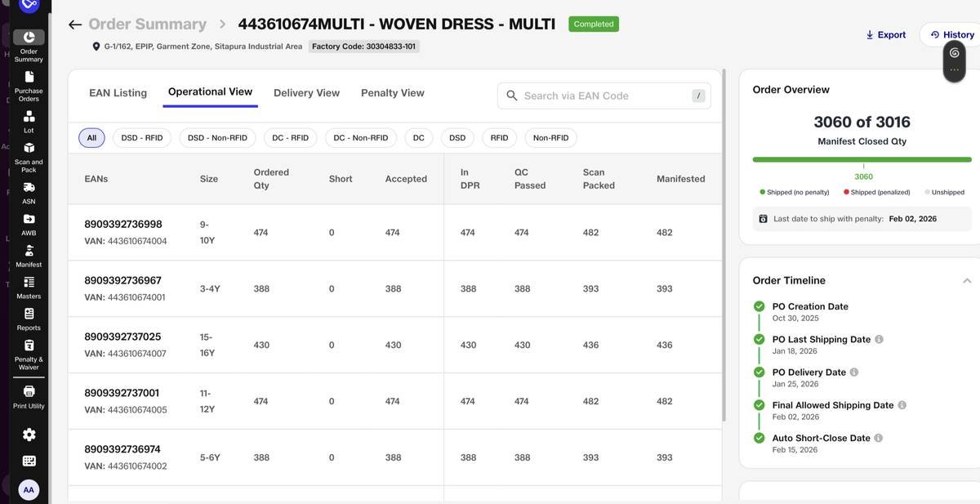
Task: Open Print Utility in the sidebar
Action: click(x=29, y=397)
